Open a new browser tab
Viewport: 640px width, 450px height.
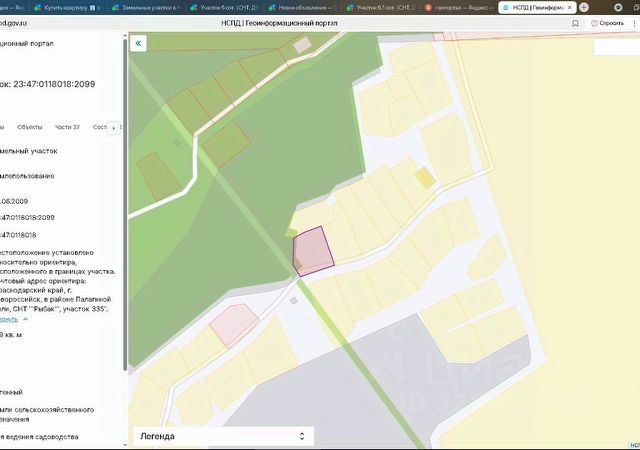(x=584, y=7)
